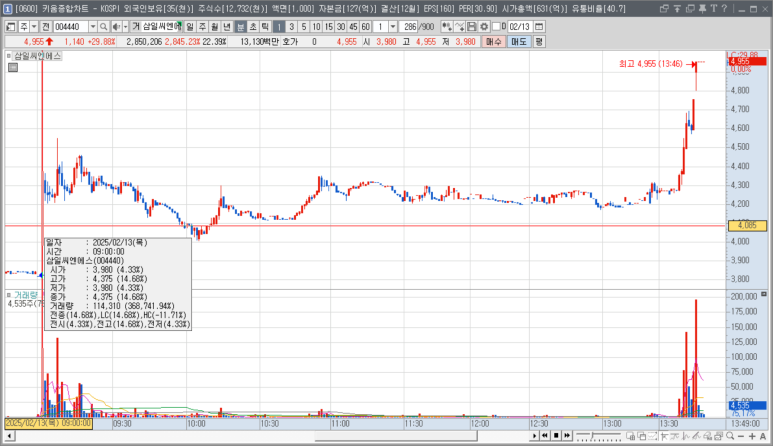773x446 pixels.
Task: Click the volume axis collapse box at right
Action: [x=764, y=294]
